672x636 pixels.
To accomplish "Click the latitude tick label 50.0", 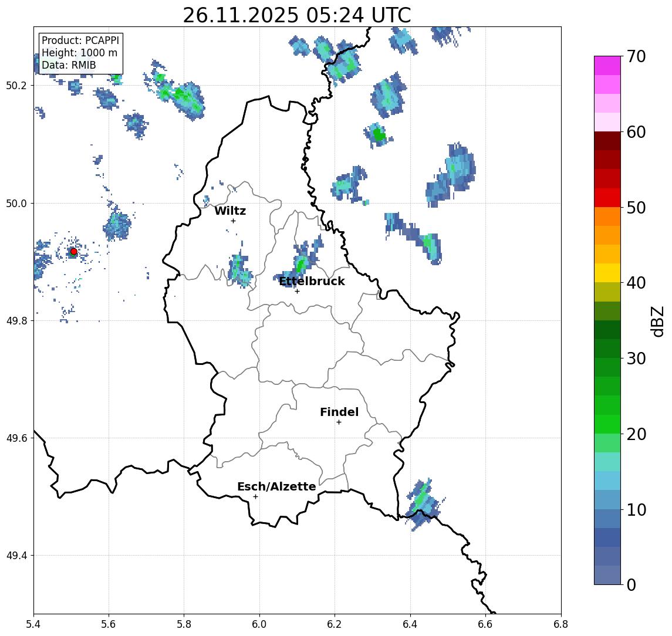I will [16, 203].
